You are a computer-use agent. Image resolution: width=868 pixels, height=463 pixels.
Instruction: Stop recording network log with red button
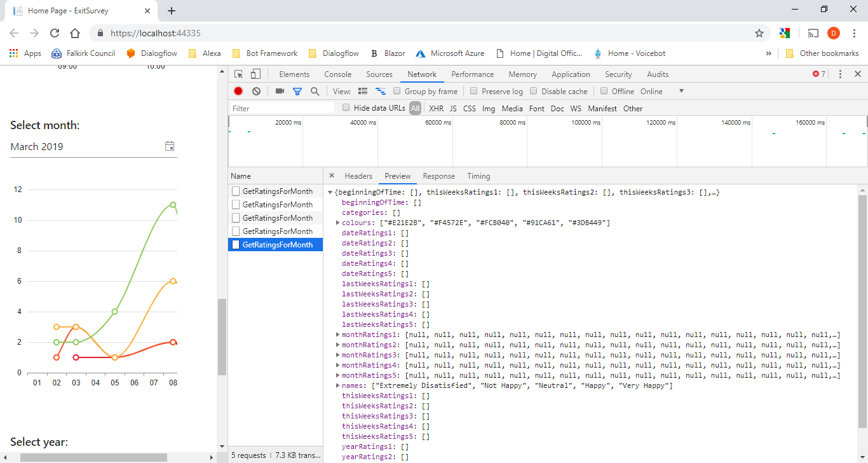tap(238, 92)
